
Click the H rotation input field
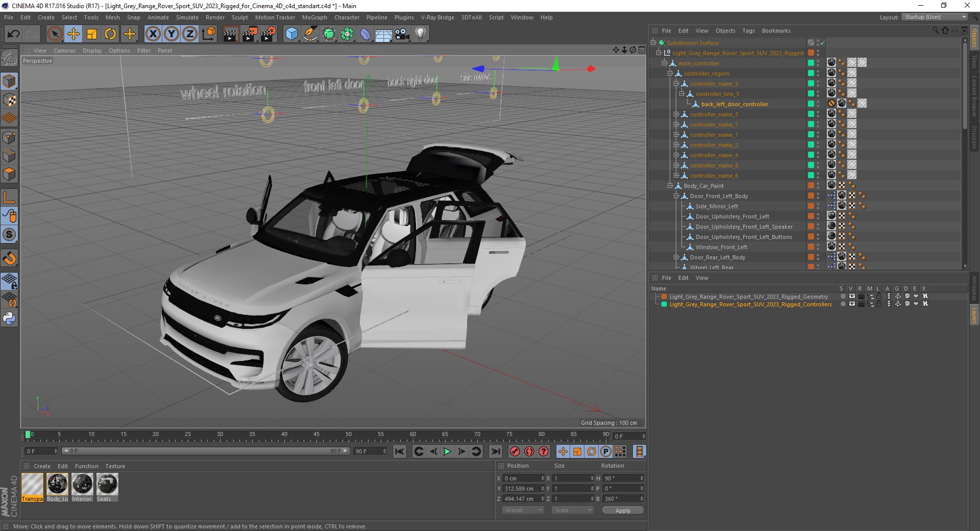623,478
